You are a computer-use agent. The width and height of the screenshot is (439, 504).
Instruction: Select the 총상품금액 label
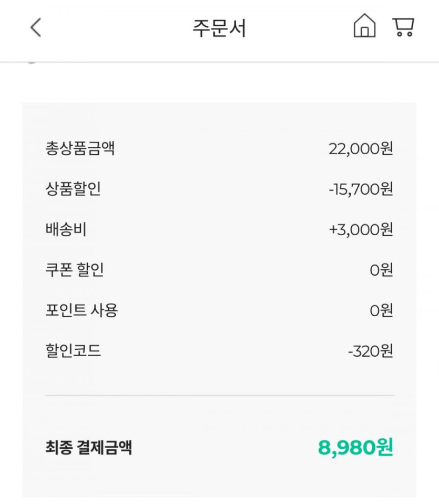(x=80, y=149)
